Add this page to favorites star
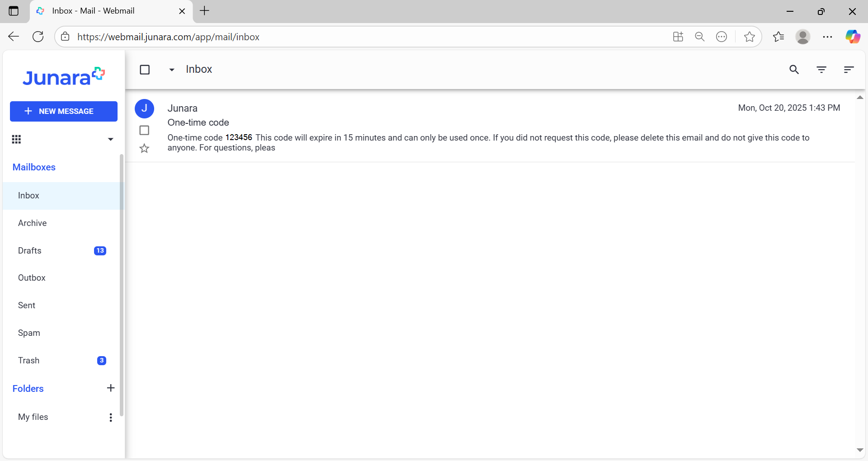This screenshot has width=868, height=461. (749, 37)
